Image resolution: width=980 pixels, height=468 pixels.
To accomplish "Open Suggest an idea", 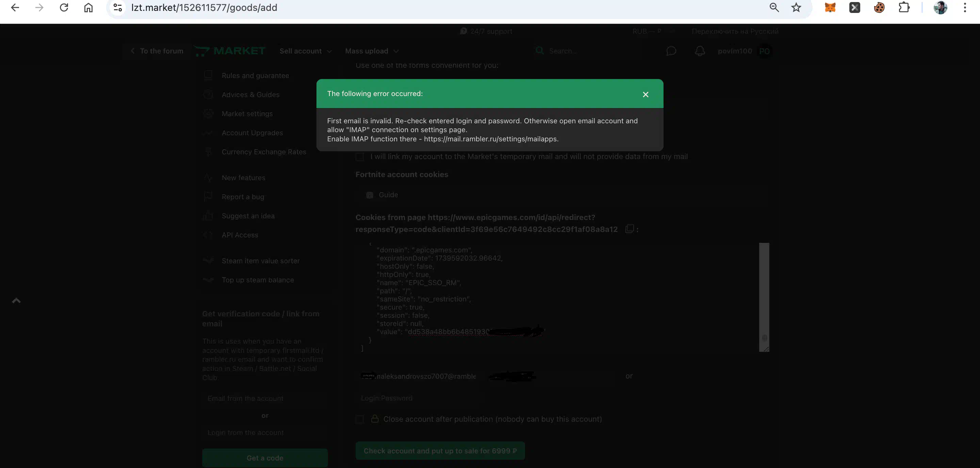I will point(248,216).
